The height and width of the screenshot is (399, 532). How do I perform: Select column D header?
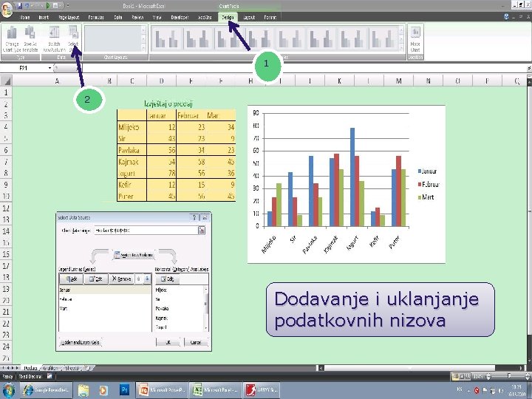tap(162, 81)
